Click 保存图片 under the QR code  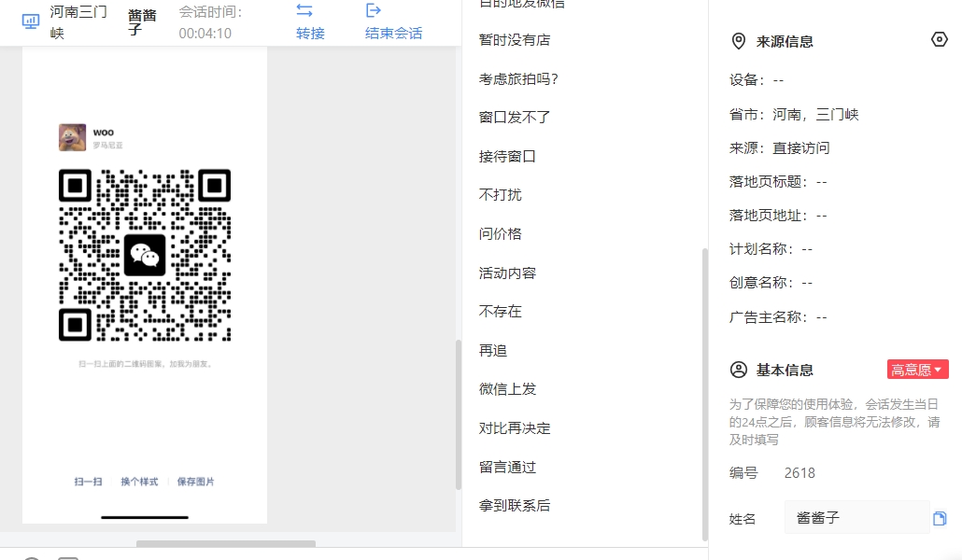click(196, 482)
